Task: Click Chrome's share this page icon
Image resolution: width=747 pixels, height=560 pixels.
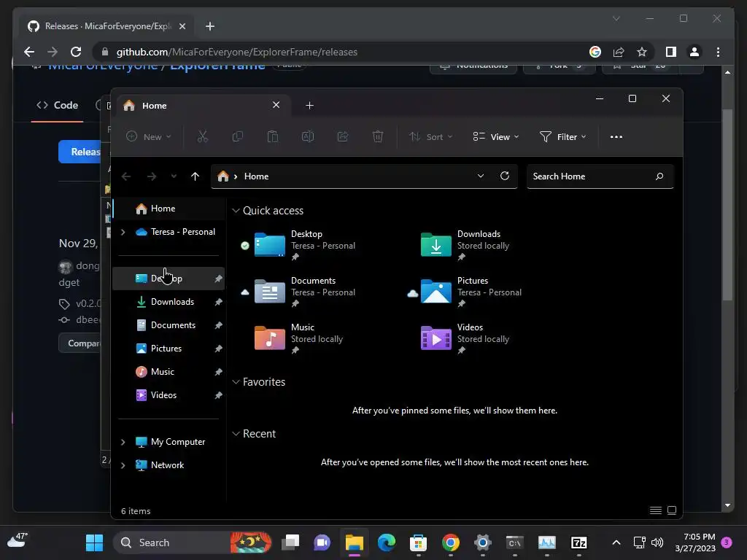Action: coord(619,52)
